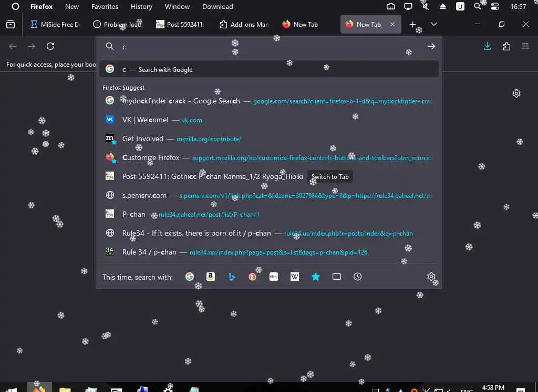538x392 pixels.
Task: Open the Favorites menu
Action: tap(105, 6)
